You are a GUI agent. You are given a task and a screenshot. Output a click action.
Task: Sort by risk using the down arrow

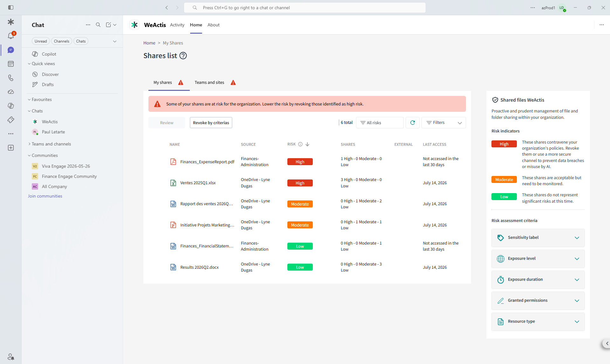point(307,144)
